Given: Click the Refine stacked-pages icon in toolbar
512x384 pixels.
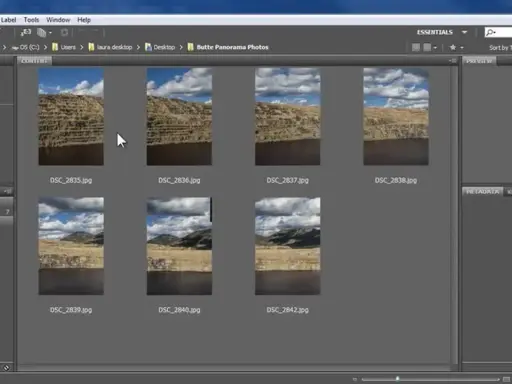Looking at the screenshot, I should coord(41,32).
